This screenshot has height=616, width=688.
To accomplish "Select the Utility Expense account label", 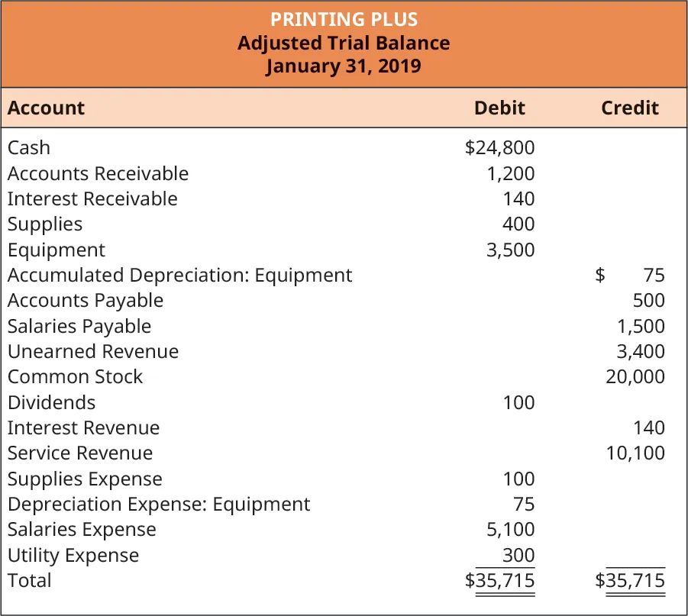I will click(x=73, y=555).
